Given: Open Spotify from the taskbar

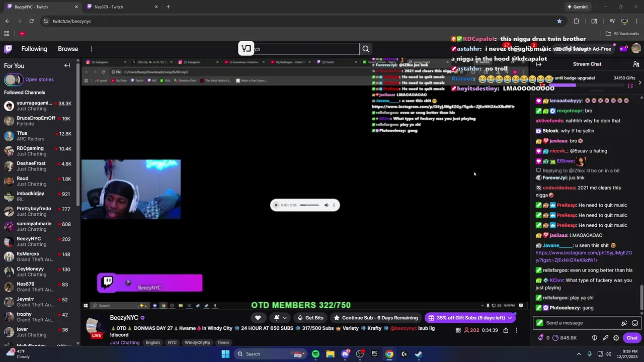Looking at the screenshot, I should (315, 354).
